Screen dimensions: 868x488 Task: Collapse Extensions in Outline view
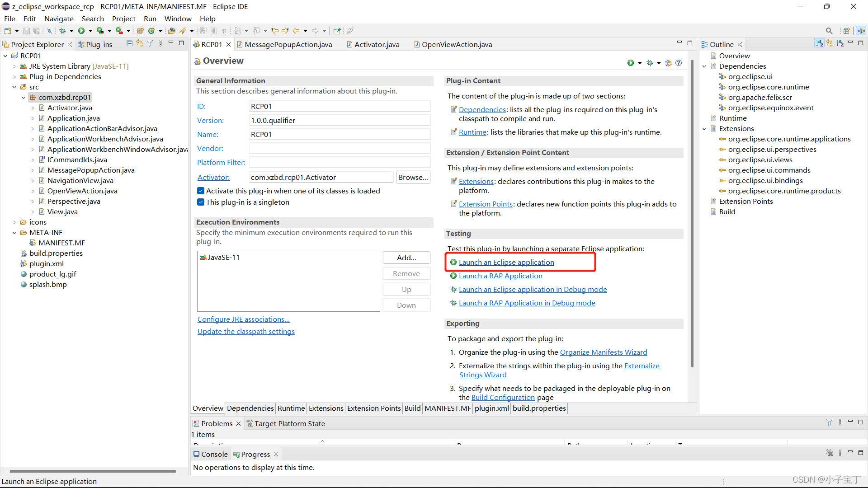coord(704,128)
